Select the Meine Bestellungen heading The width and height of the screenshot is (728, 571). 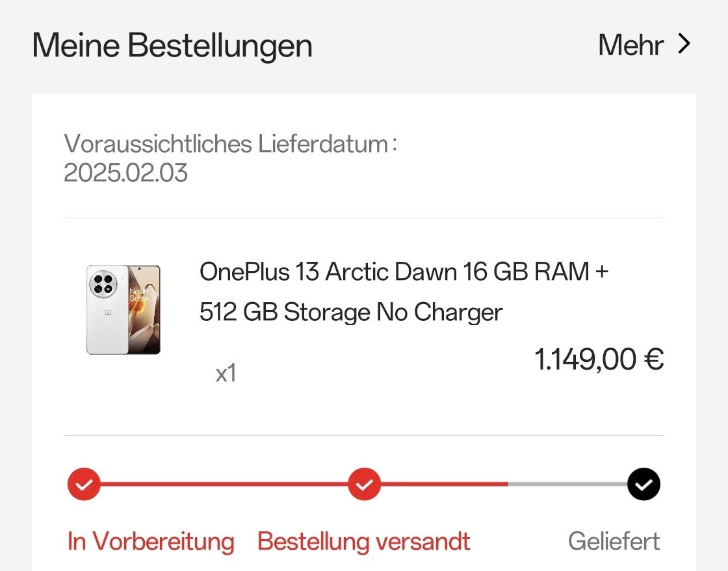(172, 46)
